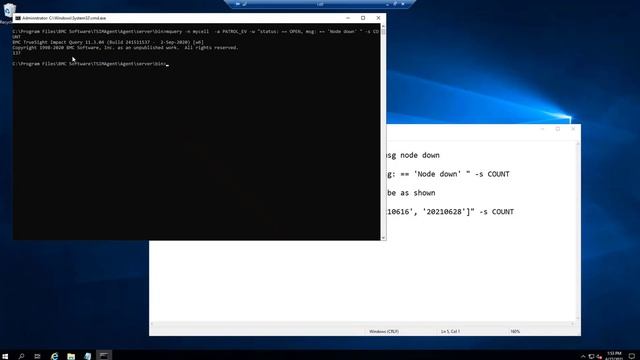Close the Command Prompt window
This screenshot has height=360, width=640.
(378, 18)
